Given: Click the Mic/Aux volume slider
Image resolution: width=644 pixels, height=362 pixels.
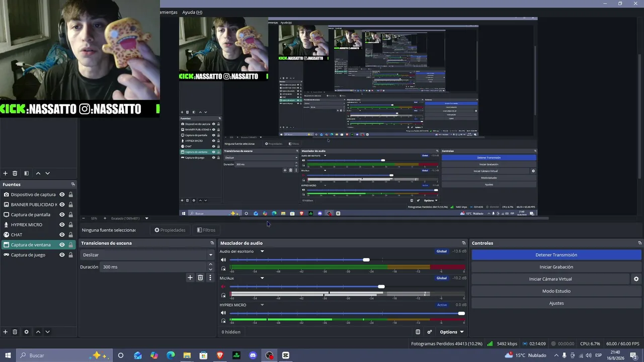Looking at the screenshot, I should 347,287.
